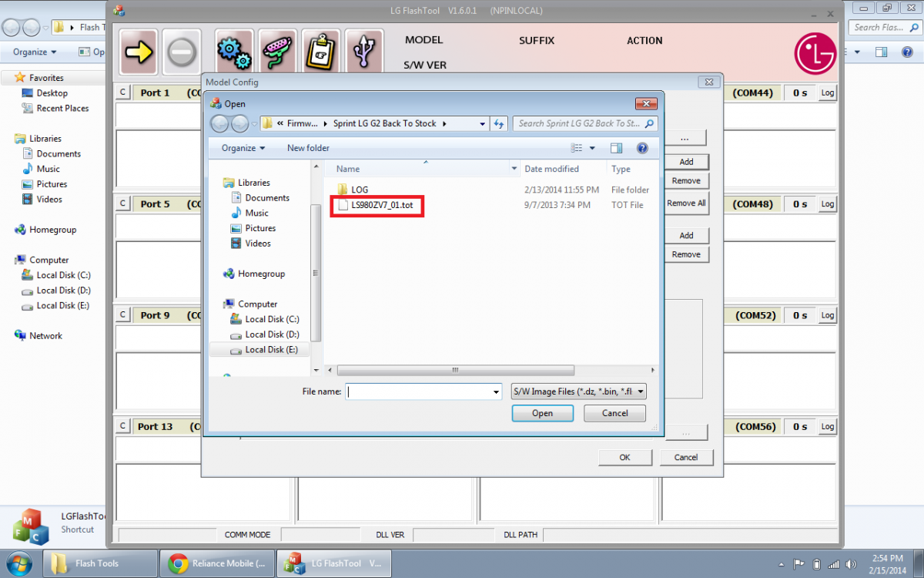Open the Action Center flag tray icon
This screenshot has width=924, height=578.
tap(798, 563)
